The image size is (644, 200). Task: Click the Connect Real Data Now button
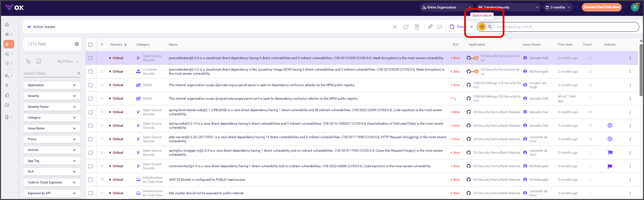point(601,7)
